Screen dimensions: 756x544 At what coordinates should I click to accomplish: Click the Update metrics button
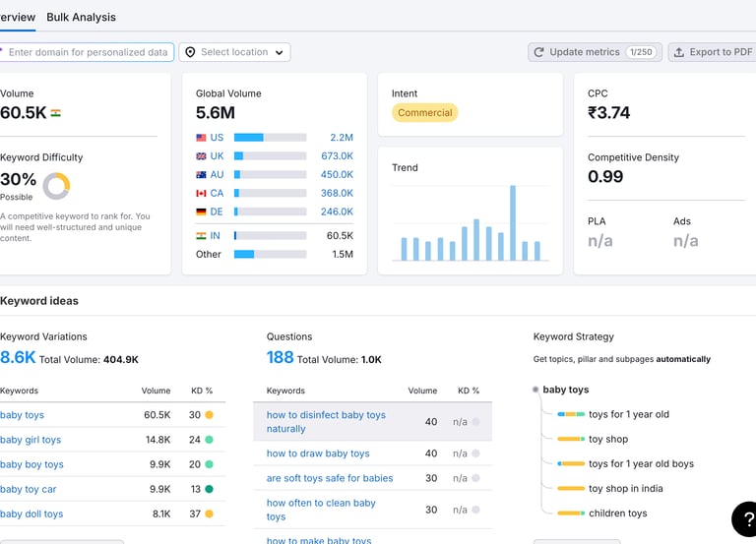(x=595, y=52)
